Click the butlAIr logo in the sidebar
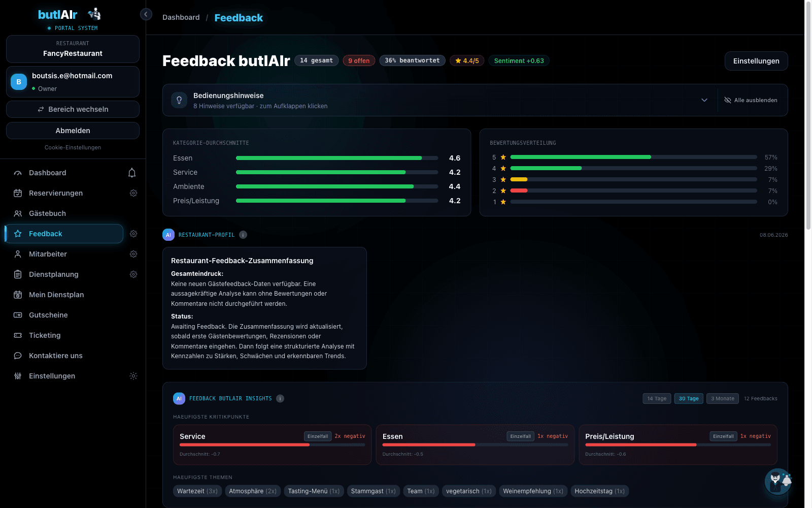The image size is (812, 508). pyautogui.click(x=70, y=15)
